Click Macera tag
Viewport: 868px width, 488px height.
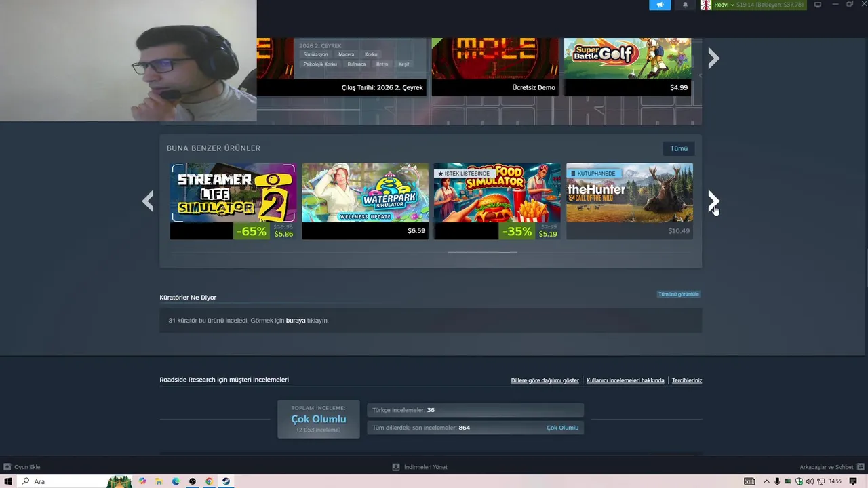coord(346,54)
